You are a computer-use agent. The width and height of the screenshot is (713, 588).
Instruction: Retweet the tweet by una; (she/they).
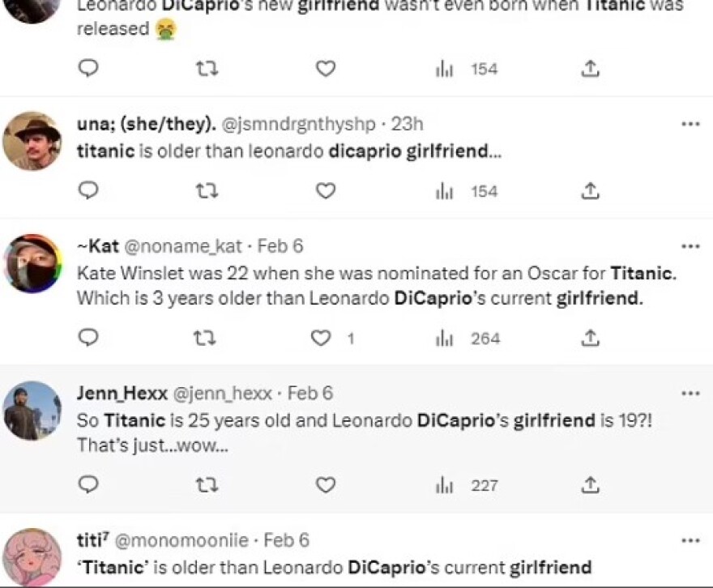(207, 191)
